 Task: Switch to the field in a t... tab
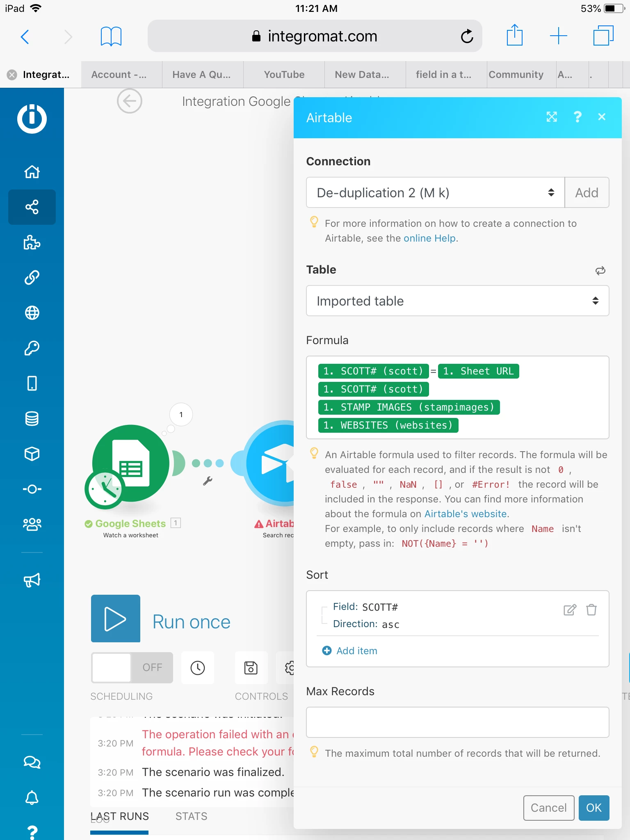446,75
